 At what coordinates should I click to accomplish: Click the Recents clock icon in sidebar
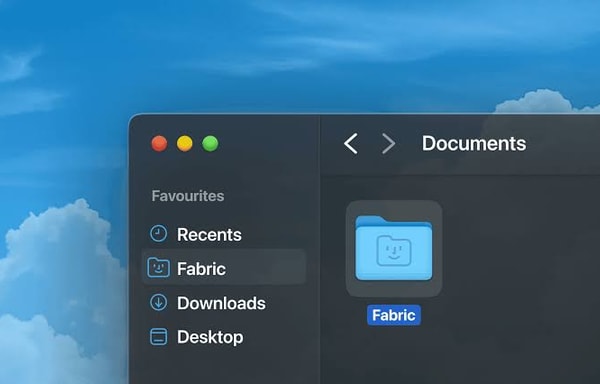pyautogui.click(x=158, y=233)
